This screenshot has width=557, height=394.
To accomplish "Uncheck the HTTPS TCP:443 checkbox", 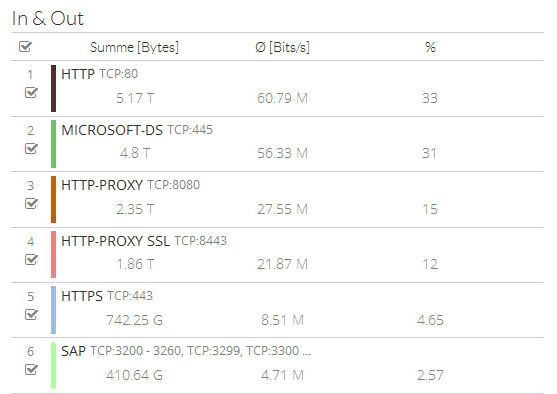I will pos(31,314).
